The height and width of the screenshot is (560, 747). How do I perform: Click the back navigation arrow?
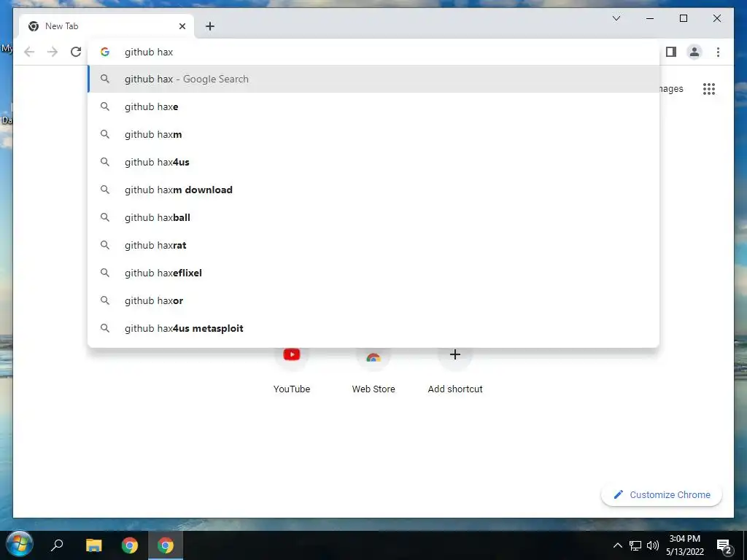coord(29,52)
